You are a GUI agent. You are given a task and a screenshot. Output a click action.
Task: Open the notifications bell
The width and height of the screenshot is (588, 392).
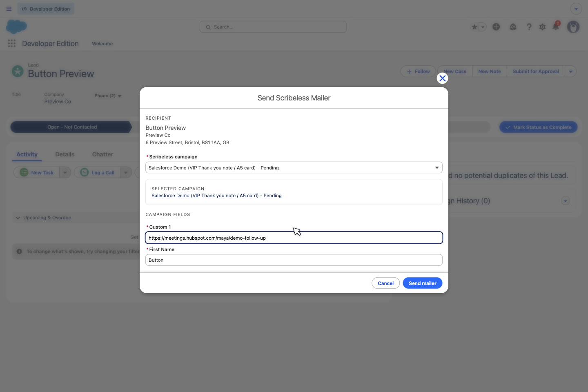(556, 26)
